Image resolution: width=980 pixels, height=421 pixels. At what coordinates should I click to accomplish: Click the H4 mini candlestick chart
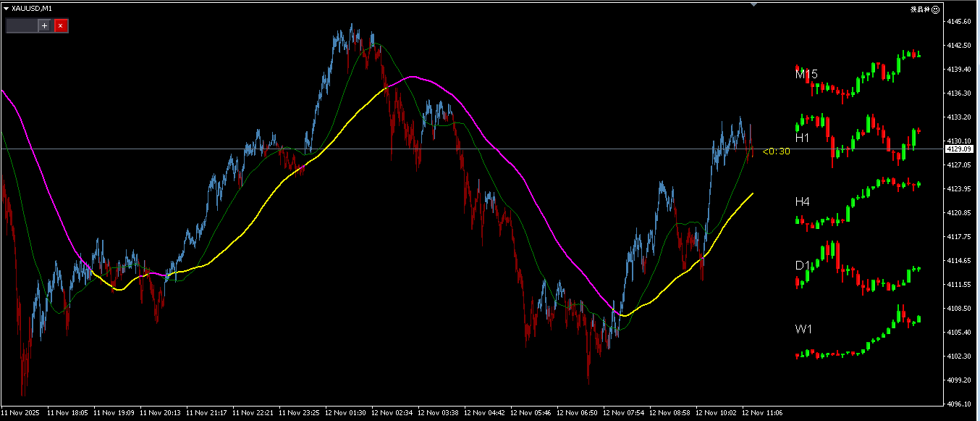858,204
